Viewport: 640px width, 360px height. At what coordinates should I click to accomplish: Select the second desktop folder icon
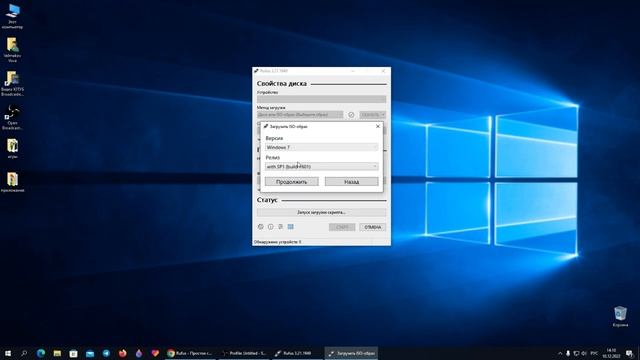point(12,50)
